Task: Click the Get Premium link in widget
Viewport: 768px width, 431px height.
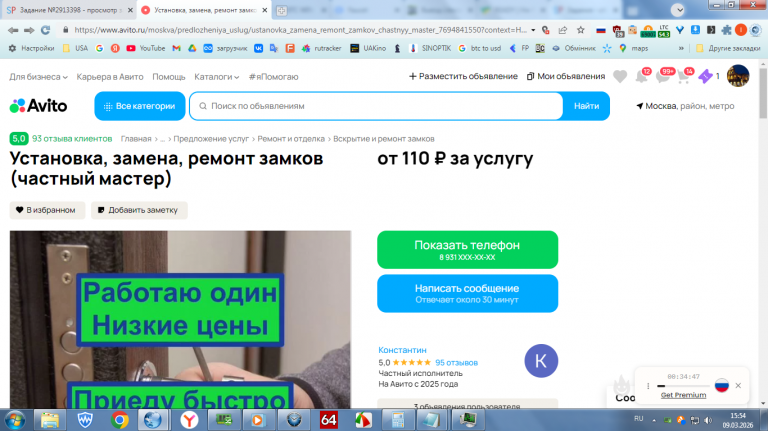Action: point(683,395)
